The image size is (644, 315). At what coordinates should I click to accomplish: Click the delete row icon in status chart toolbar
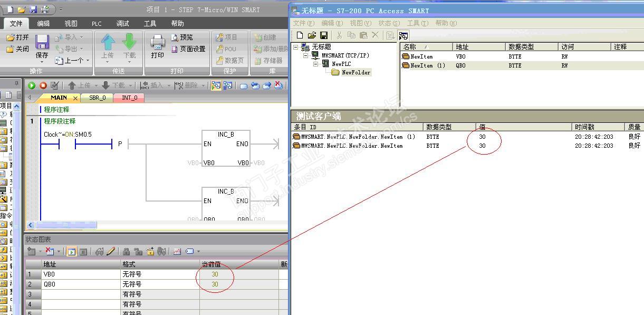pyautogui.click(x=51, y=252)
